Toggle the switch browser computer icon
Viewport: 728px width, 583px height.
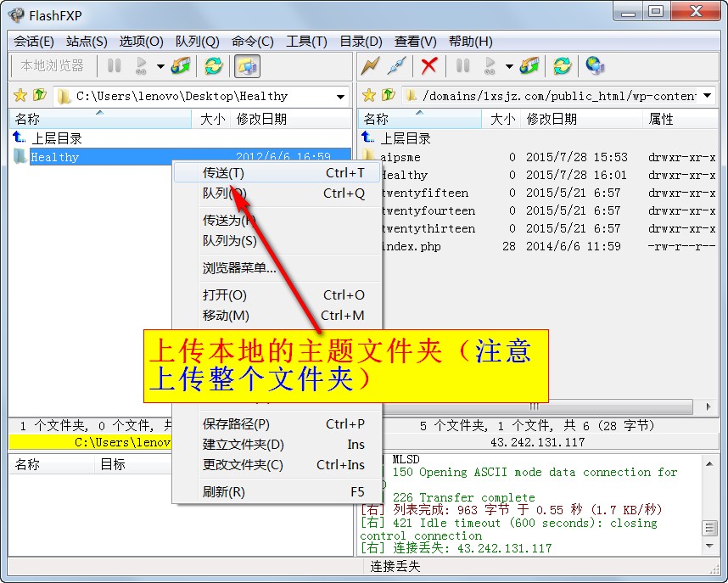pyautogui.click(x=247, y=66)
